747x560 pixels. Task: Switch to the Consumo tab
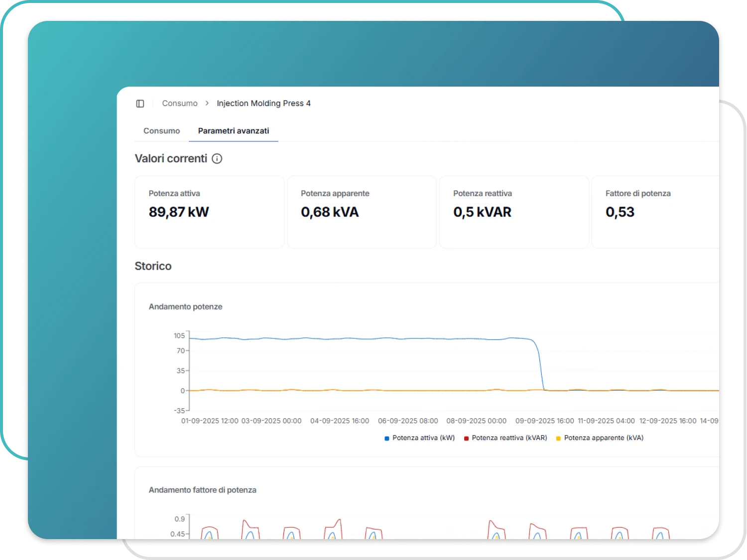coord(161,131)
